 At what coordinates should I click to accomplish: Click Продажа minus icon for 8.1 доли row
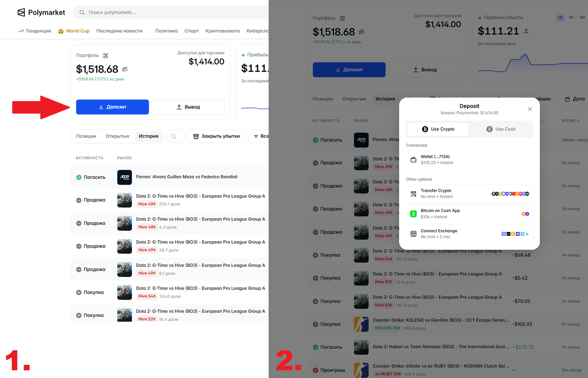click(79, 270)
